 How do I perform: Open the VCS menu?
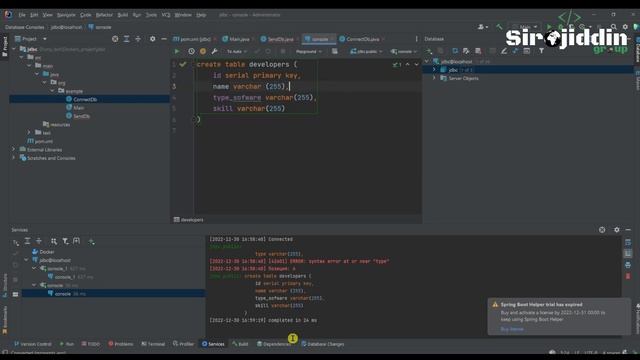(166, 15)
